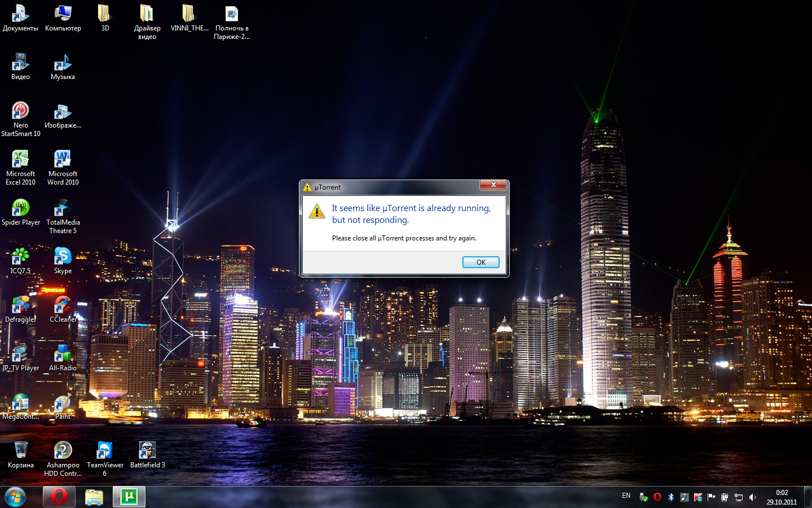Viewport: 812px width, 508px height.
Task: Select the Драйвер видео folder
Action: click(147, 22)
